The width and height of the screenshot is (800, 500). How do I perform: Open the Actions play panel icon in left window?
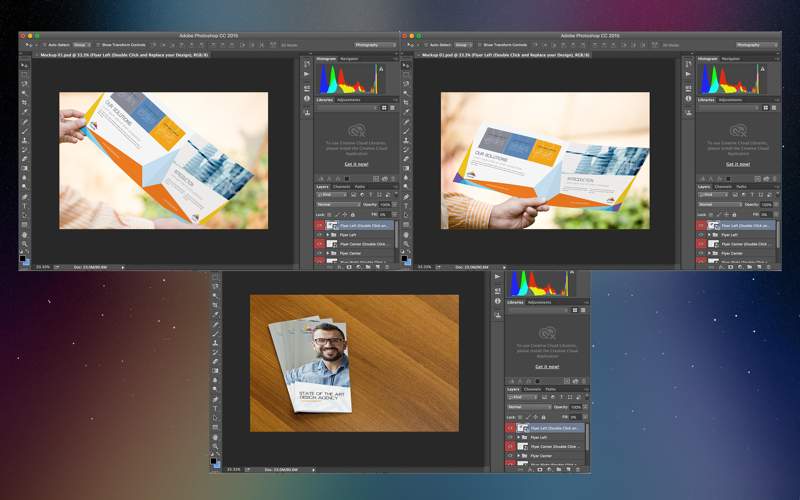pos(307,74)
